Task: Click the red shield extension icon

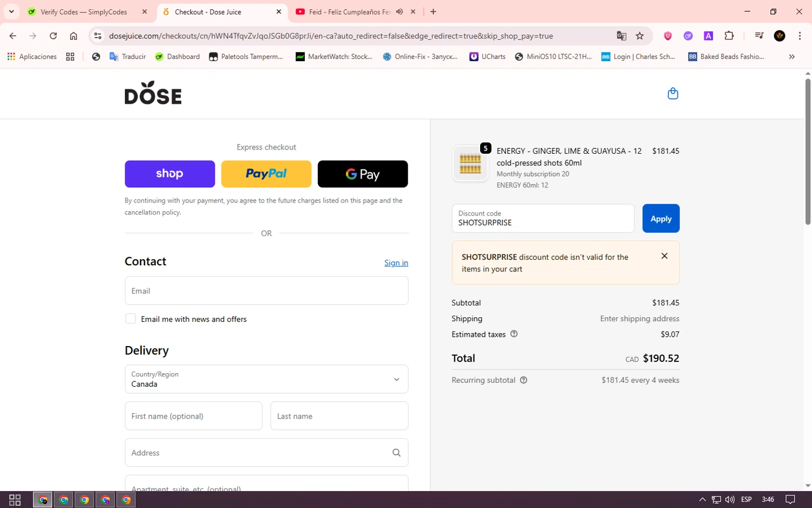Action: click(x=668, y=36)
